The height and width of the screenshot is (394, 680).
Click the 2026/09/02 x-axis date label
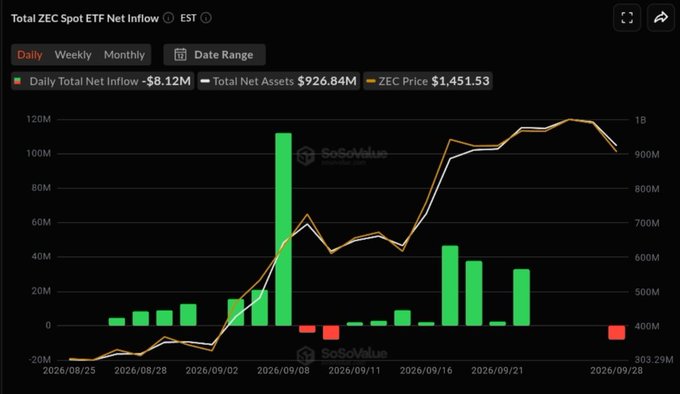(212, 371)
